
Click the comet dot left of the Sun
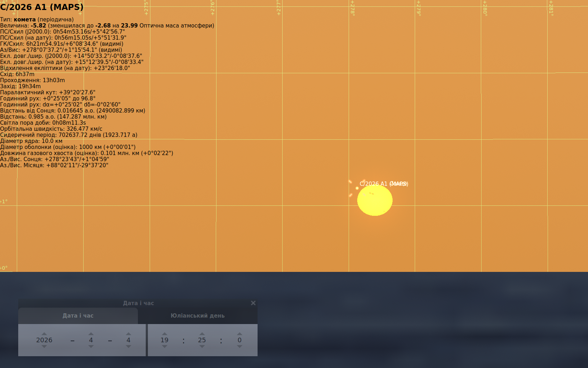coord(357,188)
